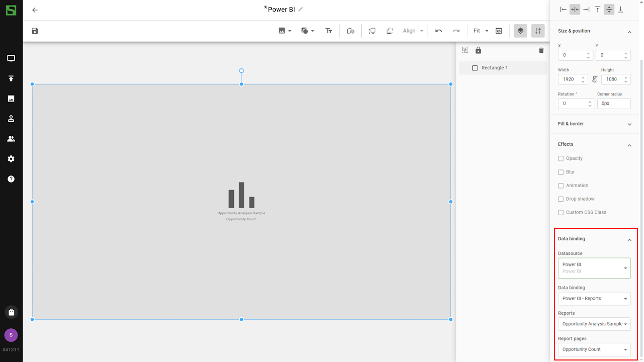
Task: Enable the Drop shadow effect
Action: (561, 199)
